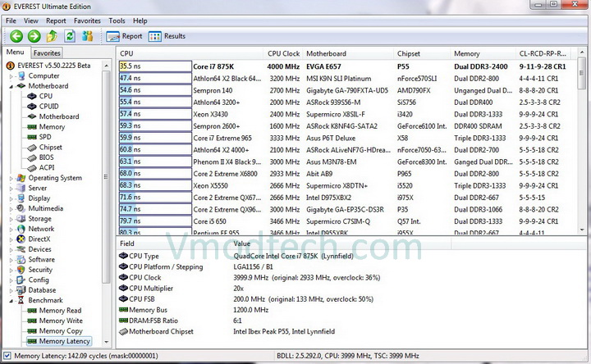Click the tree panel scroll up arrow
The height and width of the screenshot is (364, 591).
106,66
